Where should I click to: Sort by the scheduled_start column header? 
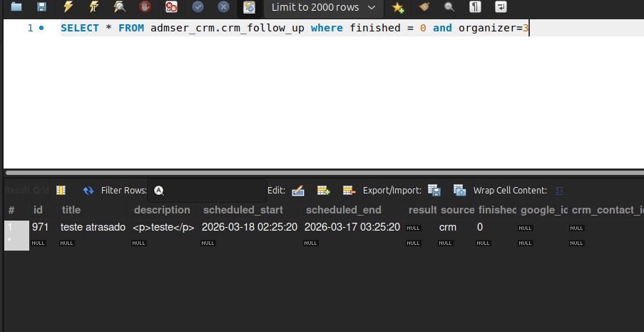[x=242, y=210]
